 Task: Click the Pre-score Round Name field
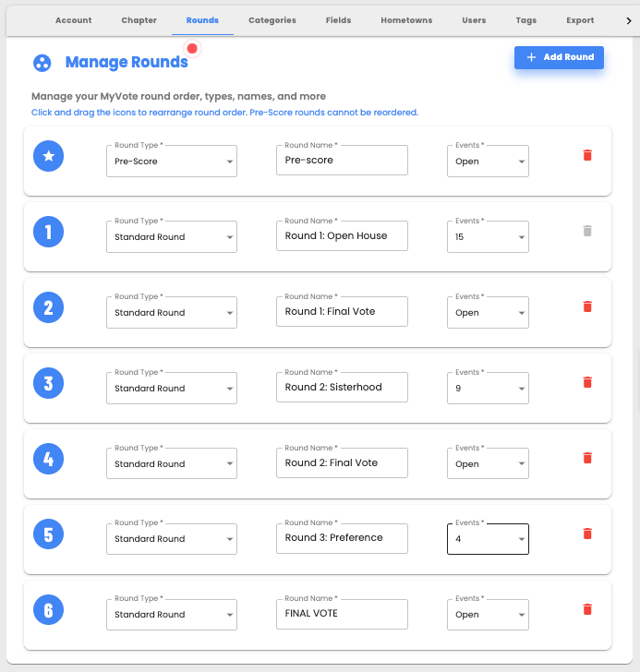(342, 160)
